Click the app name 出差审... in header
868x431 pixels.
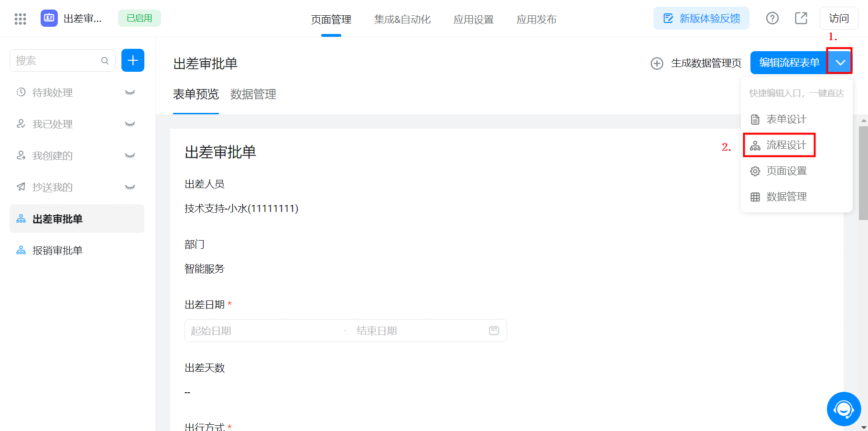click(83, 19)
